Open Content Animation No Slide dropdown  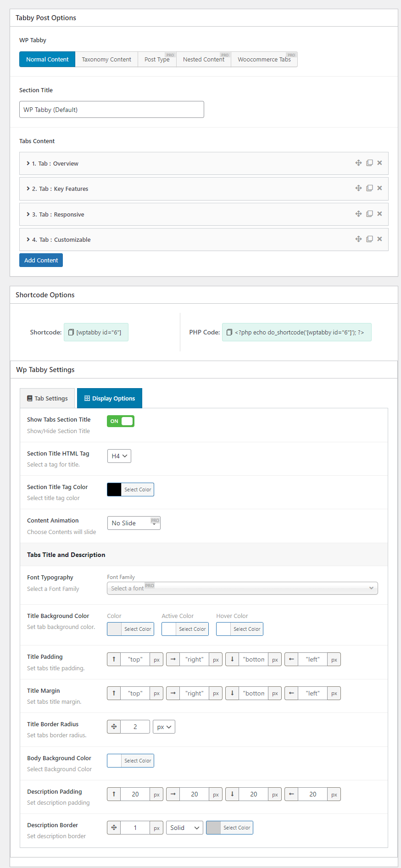pos(134,523)
